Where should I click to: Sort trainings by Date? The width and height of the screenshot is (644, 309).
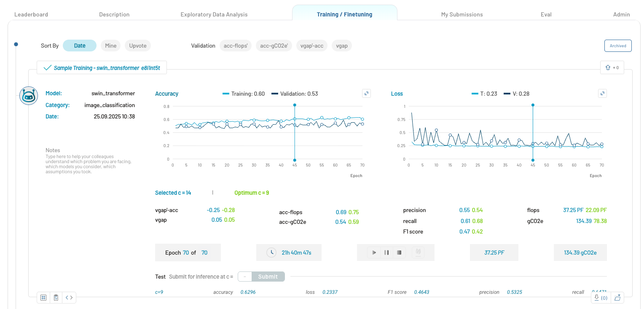tap(80, 46)
